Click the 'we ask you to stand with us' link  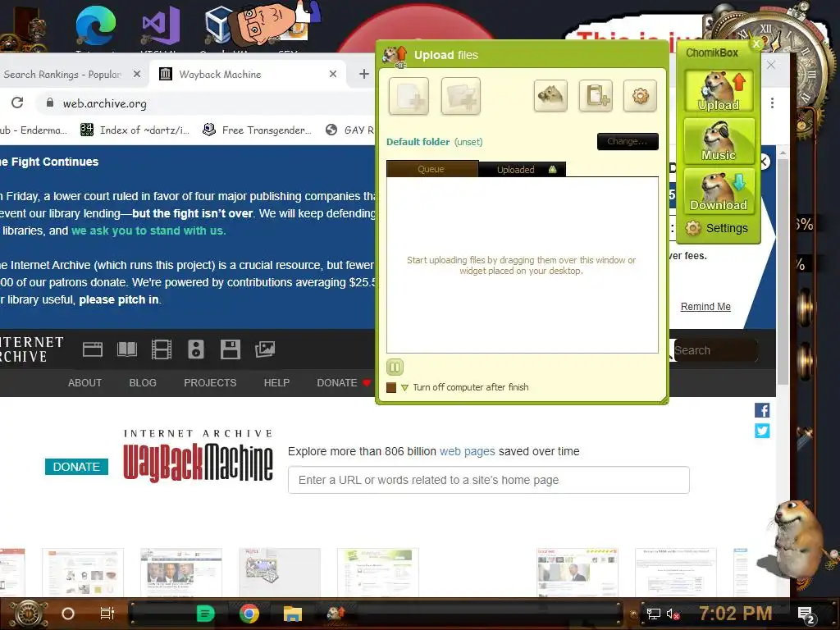coord(148,231)
